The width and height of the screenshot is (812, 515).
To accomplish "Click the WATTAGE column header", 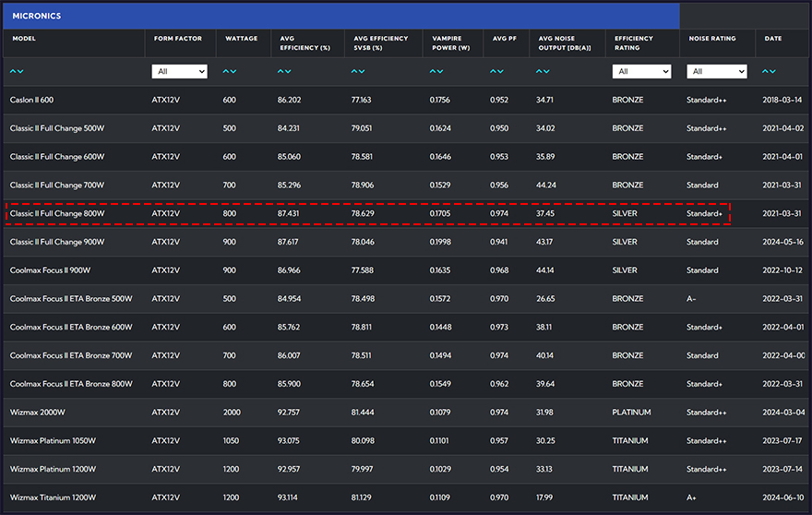I will (242, 39).
